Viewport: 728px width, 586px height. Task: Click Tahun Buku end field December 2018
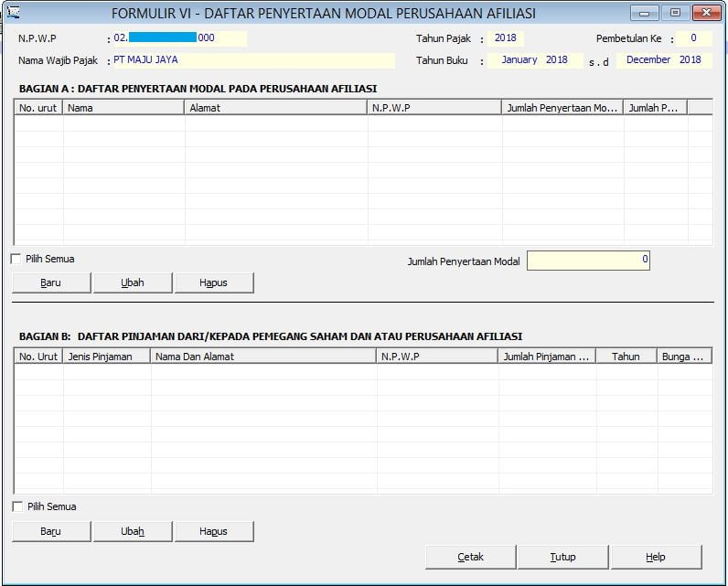[664, 60]
